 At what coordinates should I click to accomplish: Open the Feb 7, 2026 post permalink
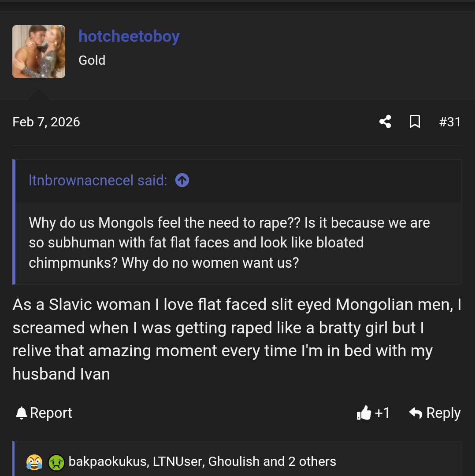click(46, 122)
